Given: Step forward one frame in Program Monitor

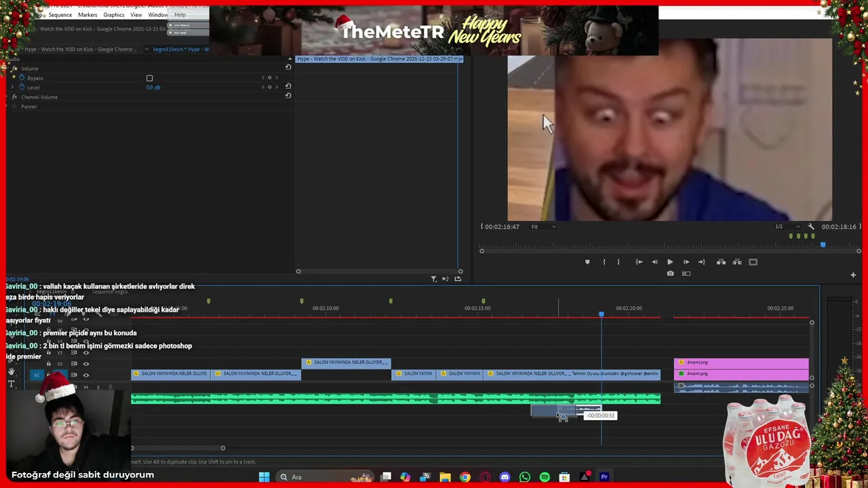Looking at the screenshot, I should coord(686,262).
